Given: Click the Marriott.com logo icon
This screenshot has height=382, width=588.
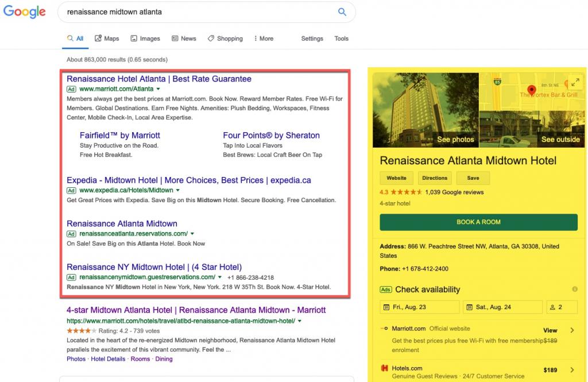Looking at the screenshot, I should coord(384,329).
